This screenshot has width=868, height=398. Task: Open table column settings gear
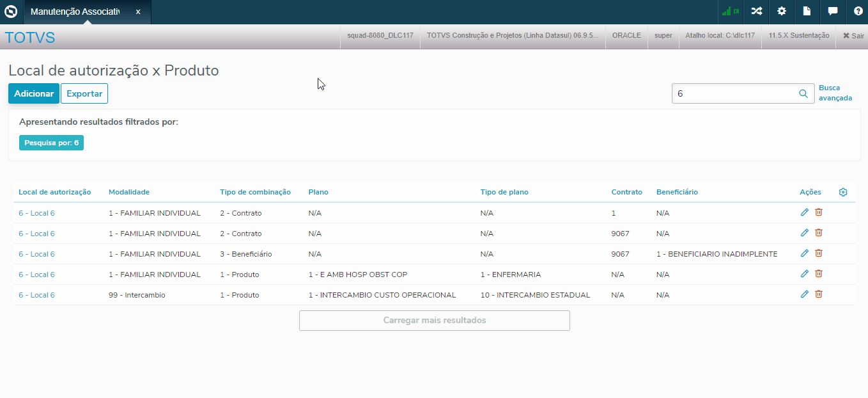(x=843, y=192)
